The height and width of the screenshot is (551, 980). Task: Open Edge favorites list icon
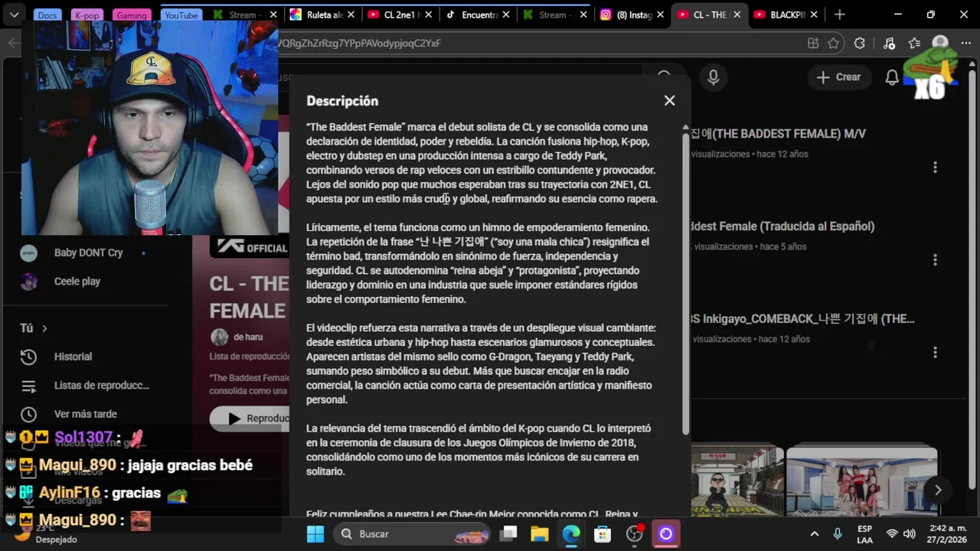pyautogui.click(x=914, y=44)
